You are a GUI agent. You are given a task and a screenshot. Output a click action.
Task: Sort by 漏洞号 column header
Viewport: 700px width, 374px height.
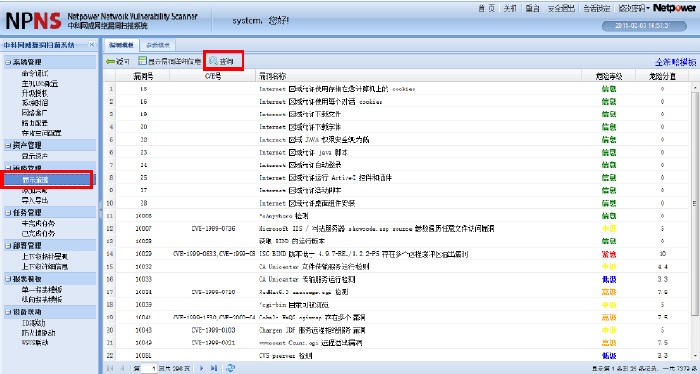pos(143,76)
